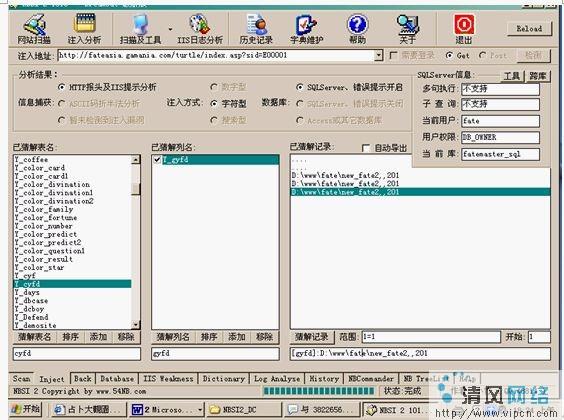Click the 帮助 help question-mark icon
564x420 pixels.
(x=358, y=28)
